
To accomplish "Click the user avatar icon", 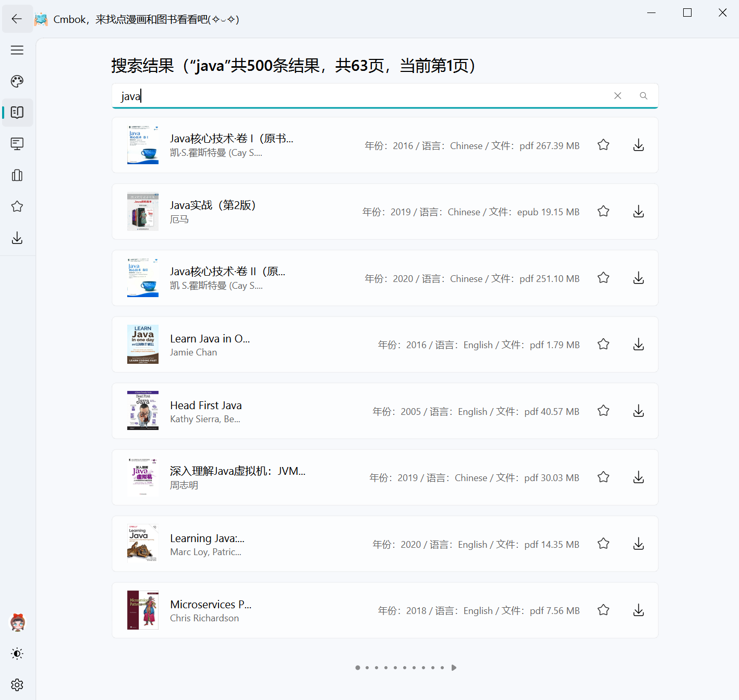I will [x=18, y=622].
